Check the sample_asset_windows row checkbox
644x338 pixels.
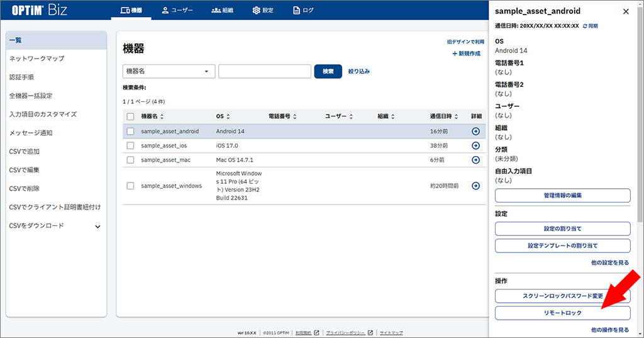pyautogui.click(x=131, y=186)
